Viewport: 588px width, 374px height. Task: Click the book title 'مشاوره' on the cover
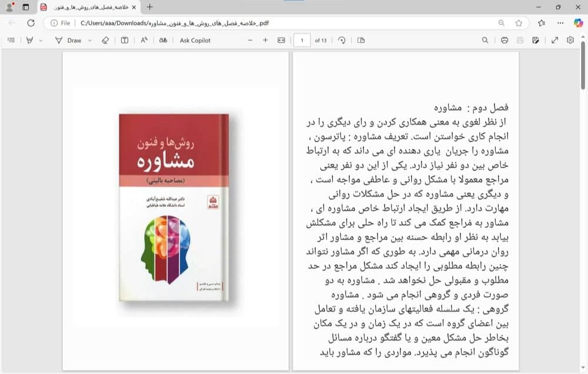(x=165, y=161)
